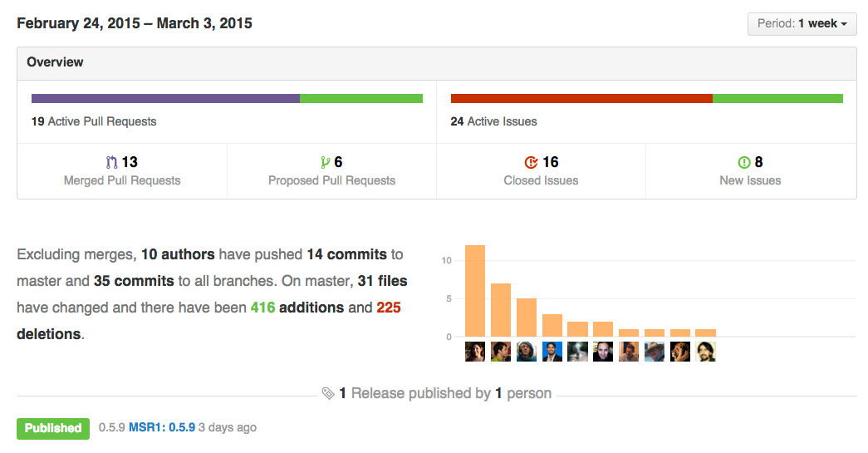Open the Period 1 week dropdown

pyautogui.click(x=802, y=24)
